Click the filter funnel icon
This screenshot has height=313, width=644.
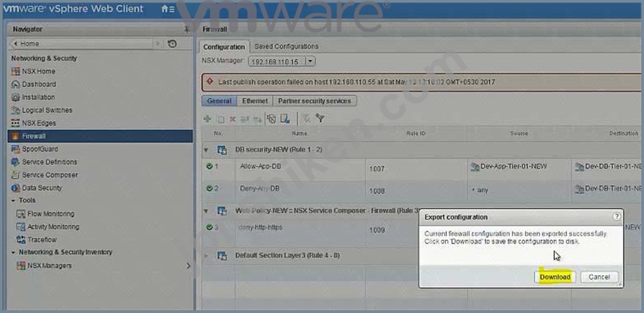click(321, 119)
